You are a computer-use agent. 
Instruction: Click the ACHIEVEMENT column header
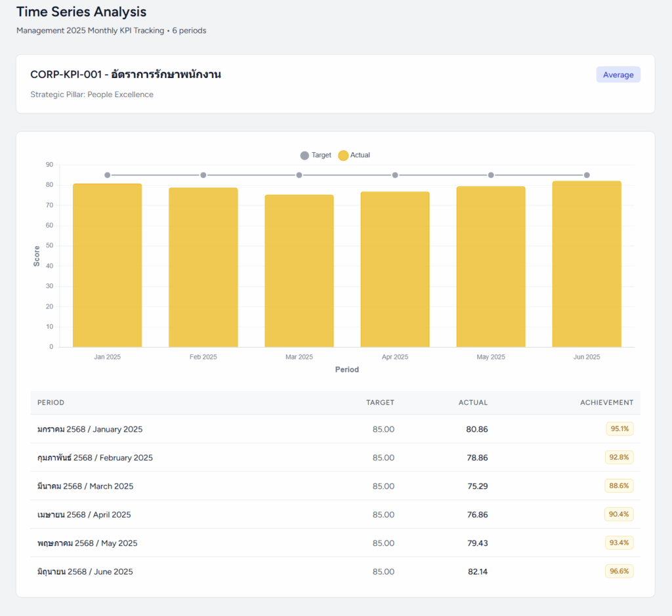click(x=606, y=403)
